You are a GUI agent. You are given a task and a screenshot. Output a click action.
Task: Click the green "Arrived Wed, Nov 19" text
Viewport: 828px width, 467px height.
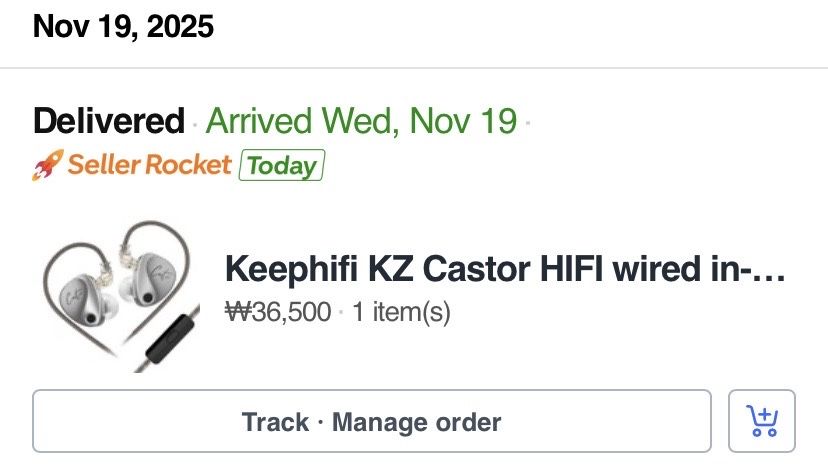(361, 121)
